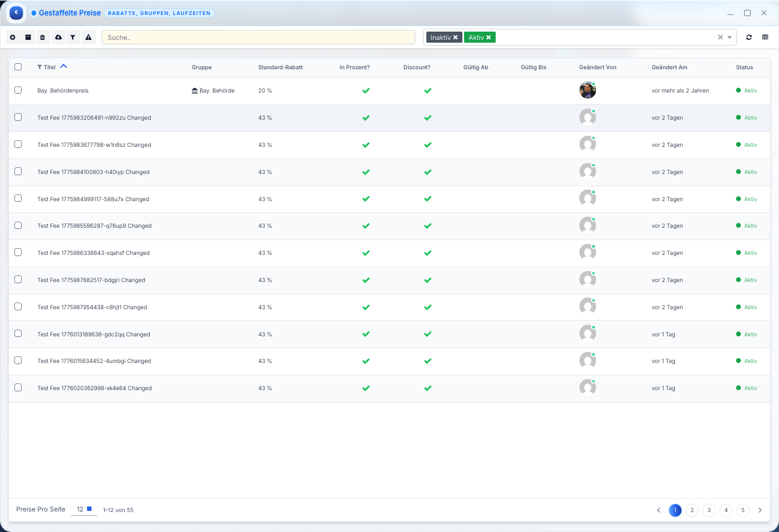This screenshot has height=532, width=779.
Task: Switch to page 5 in pagination
Action: [x=743, y=510]
